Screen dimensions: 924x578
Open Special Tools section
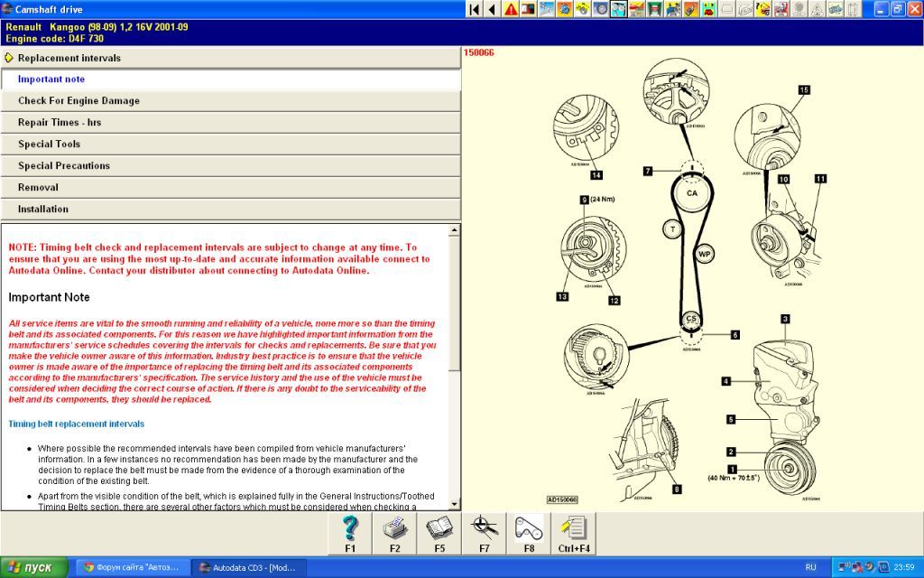(230, 144)
